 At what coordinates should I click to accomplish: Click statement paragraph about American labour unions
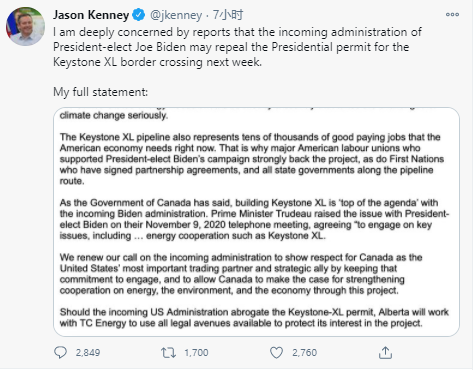252,159
